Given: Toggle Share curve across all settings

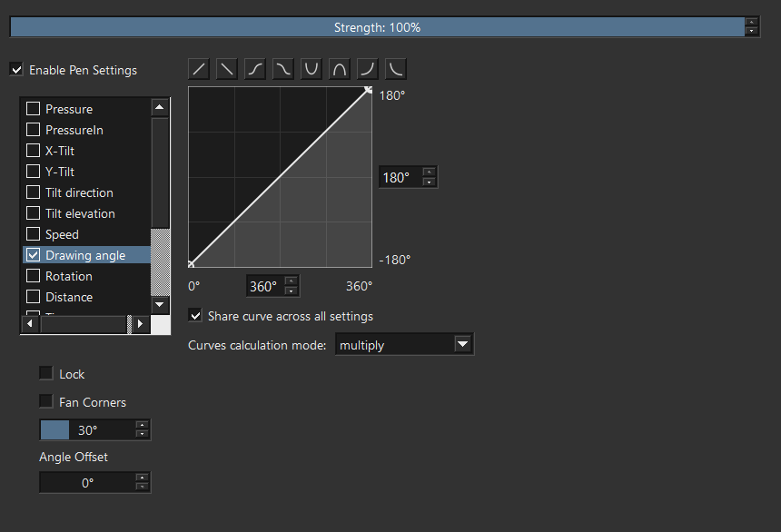Looking at the screenshot, I should (x=195, y=316).
